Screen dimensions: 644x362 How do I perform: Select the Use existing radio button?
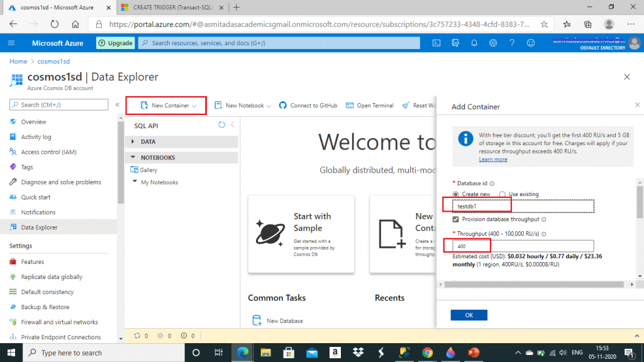pyautogui.click(x=502, y=194)
